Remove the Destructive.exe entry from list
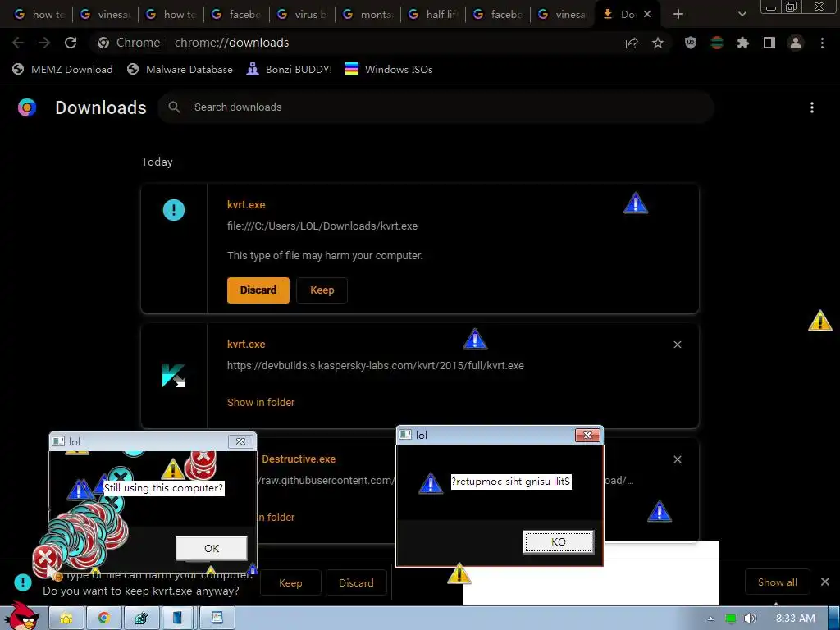This screenshot has width=840, height=630. coord(678,459)
